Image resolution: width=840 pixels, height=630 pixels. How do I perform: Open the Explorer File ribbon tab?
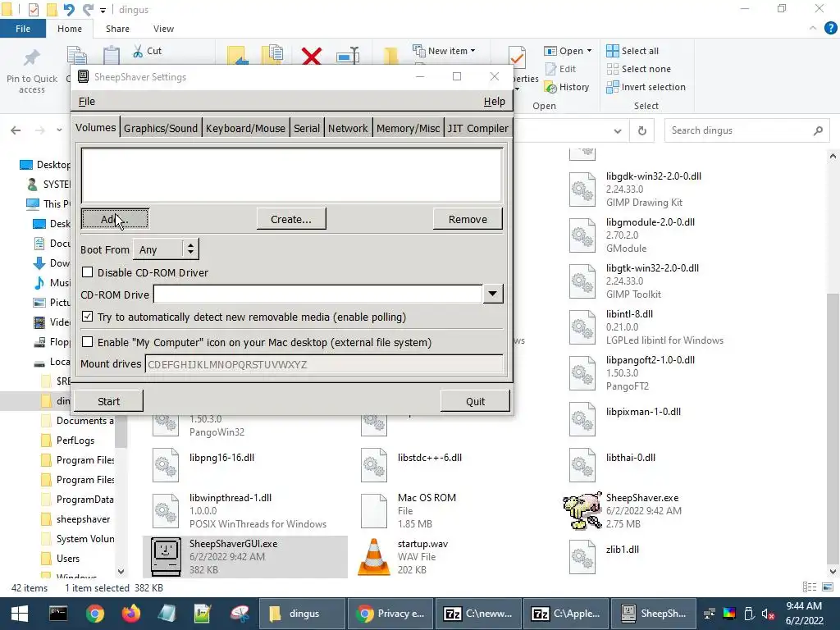point(23,29)
